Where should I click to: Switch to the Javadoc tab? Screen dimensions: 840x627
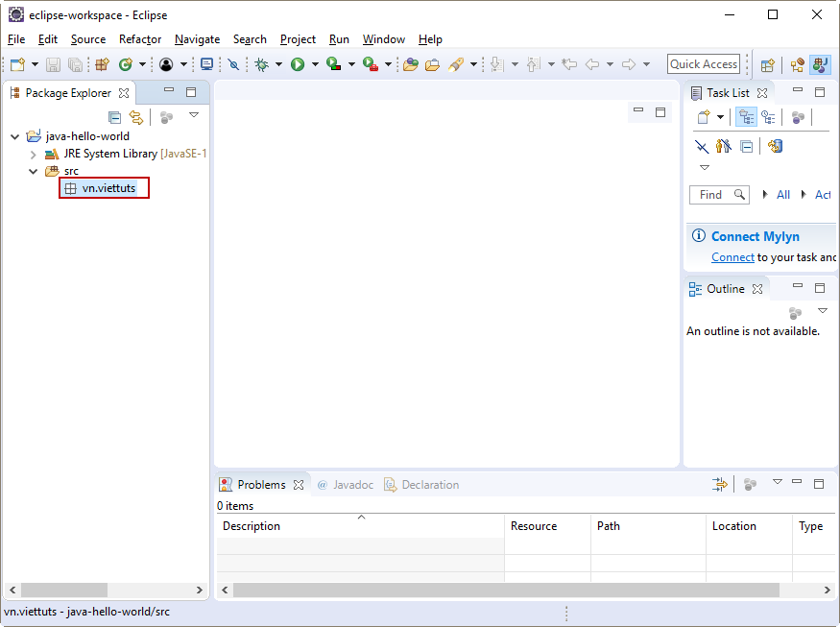tap(346, 485)
